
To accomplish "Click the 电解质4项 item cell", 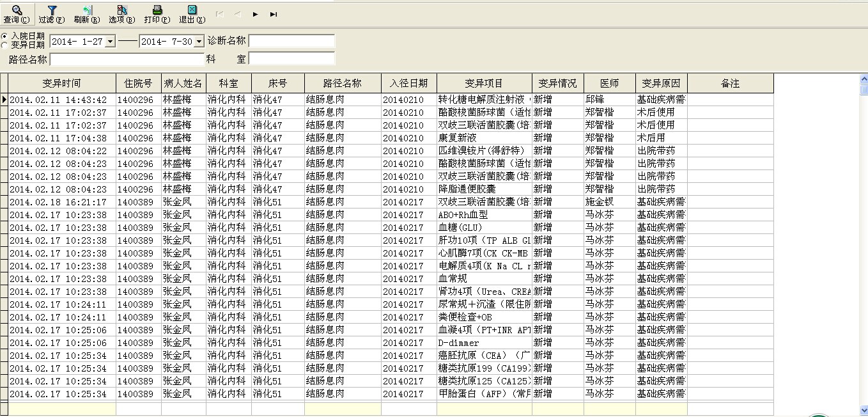I will (484, 266).
